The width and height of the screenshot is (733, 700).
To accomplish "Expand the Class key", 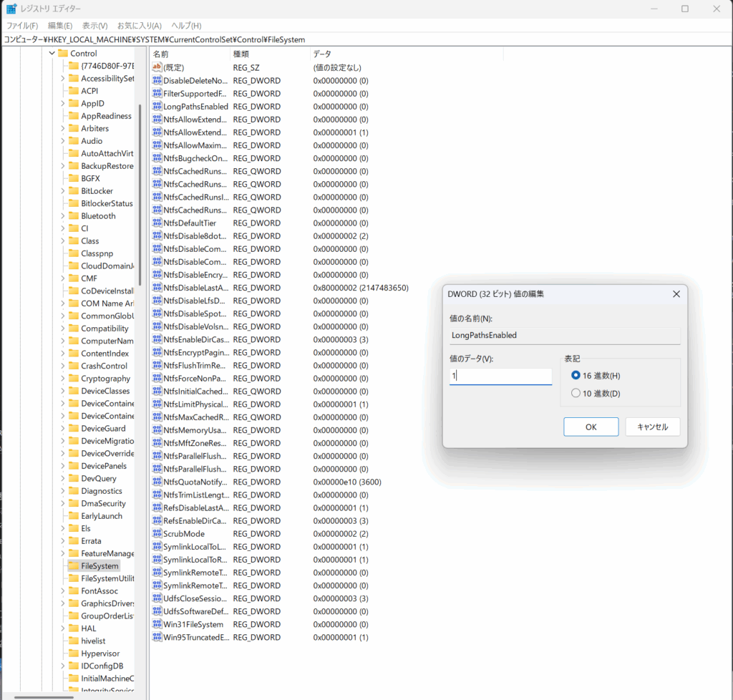I will (63, 240).
